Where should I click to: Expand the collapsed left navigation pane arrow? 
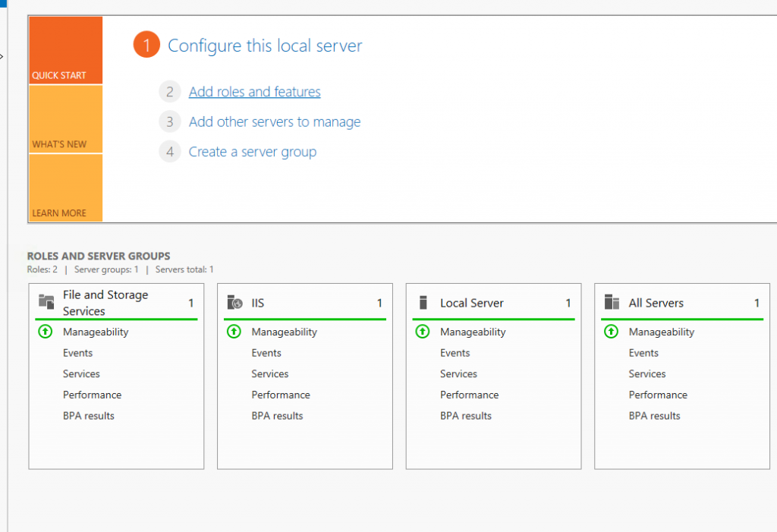coord(3,56)
